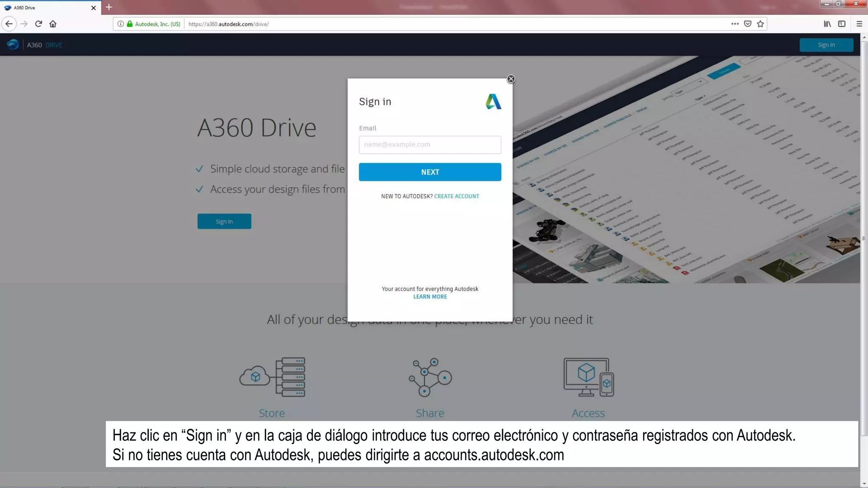Click the Share label
Screen dimensions: 868x488
coord(430,413)
